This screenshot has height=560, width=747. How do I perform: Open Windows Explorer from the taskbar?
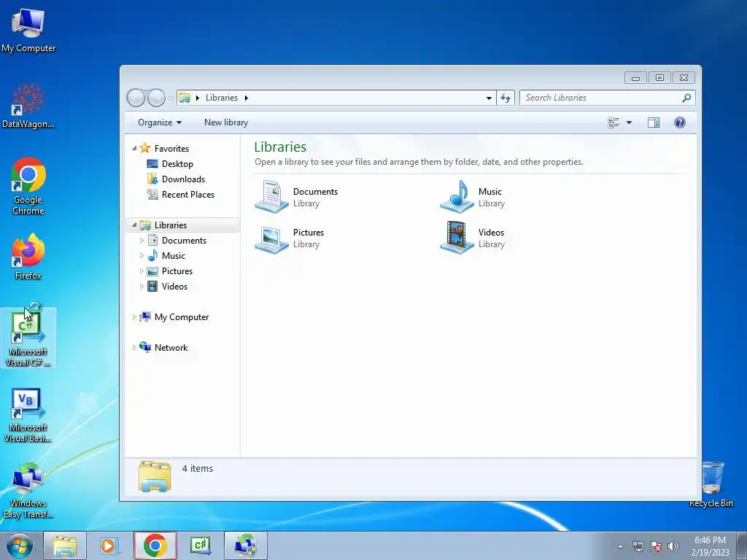pyautogui.click(x=65, y=545)
